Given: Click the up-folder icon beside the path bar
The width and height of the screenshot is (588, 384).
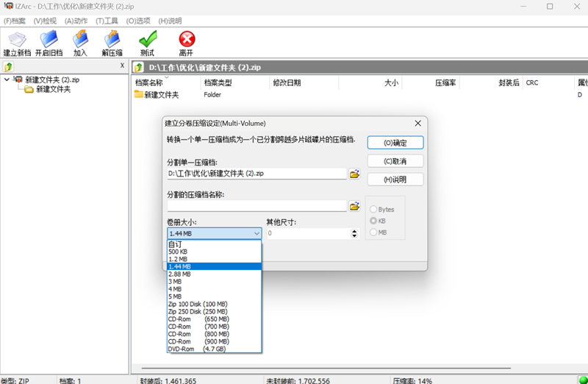Looking at the screenshot, I should point(139,68).
